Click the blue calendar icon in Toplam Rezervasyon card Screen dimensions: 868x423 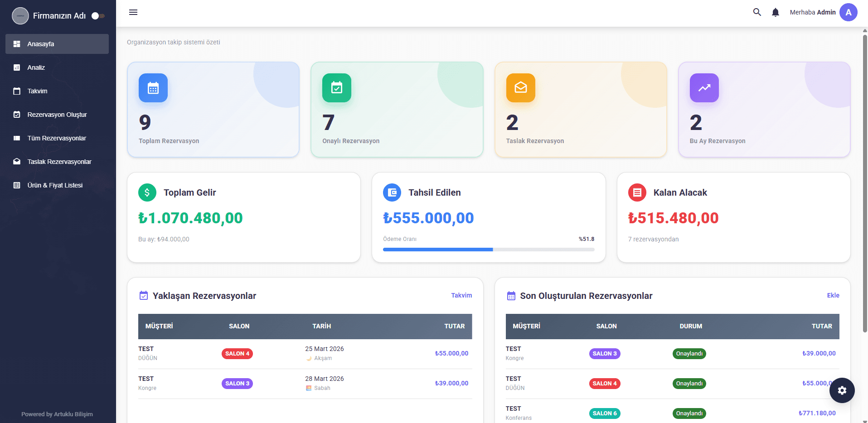pos(153,88)
